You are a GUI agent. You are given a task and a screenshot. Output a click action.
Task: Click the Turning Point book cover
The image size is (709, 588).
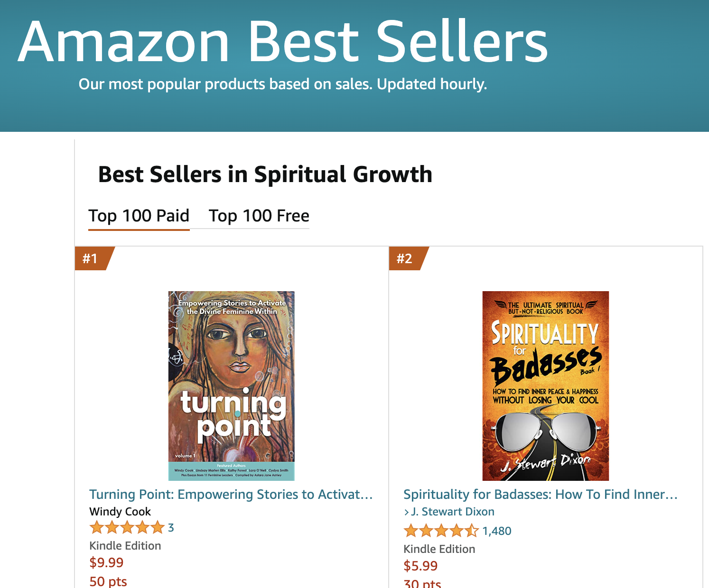232,386
